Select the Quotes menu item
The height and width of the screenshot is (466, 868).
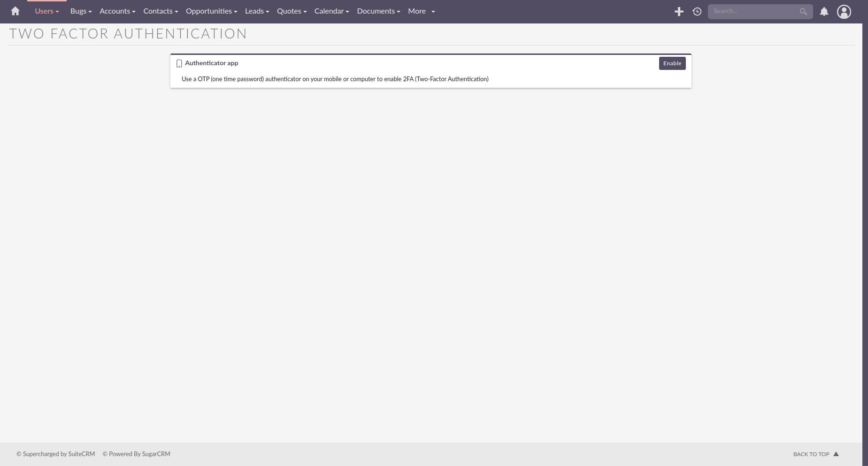291,11
